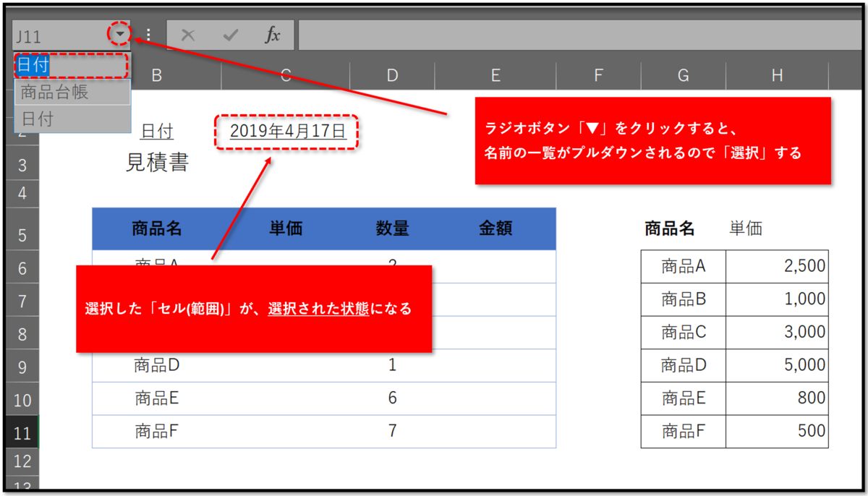
Task: Click the 金額 header cell of the quote table
Action: coord(495,228)
